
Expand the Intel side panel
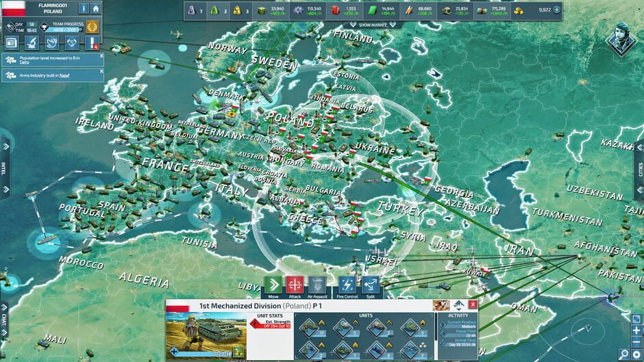click(5, 169)
